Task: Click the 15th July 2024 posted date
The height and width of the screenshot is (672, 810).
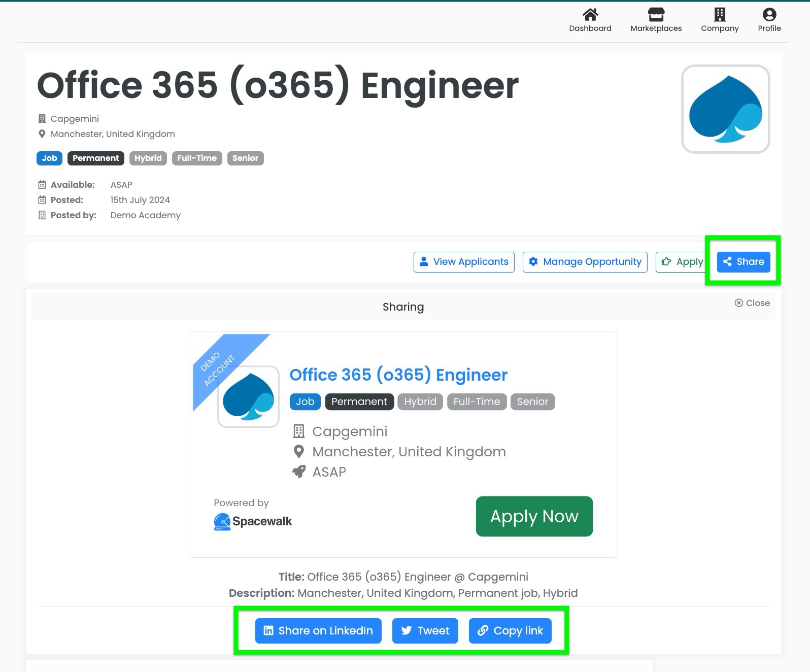Action: point(140,200)
